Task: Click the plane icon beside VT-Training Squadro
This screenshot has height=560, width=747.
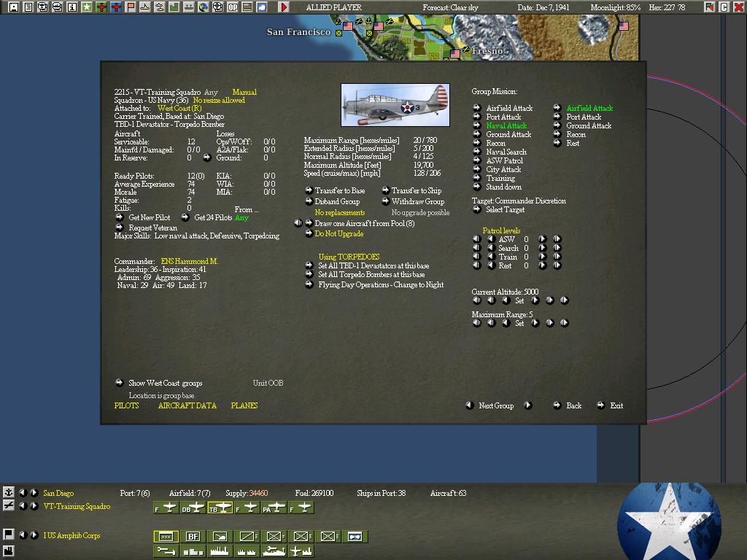Action: pyautogui.click(x=8, y=505)
